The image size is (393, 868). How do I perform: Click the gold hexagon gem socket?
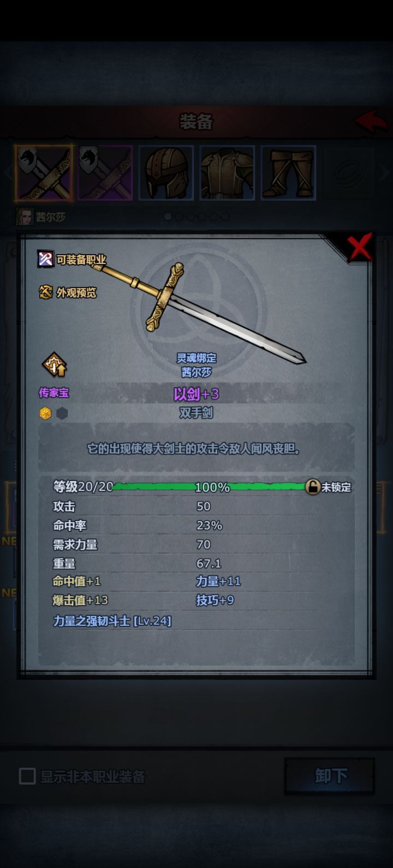(45, 413)
